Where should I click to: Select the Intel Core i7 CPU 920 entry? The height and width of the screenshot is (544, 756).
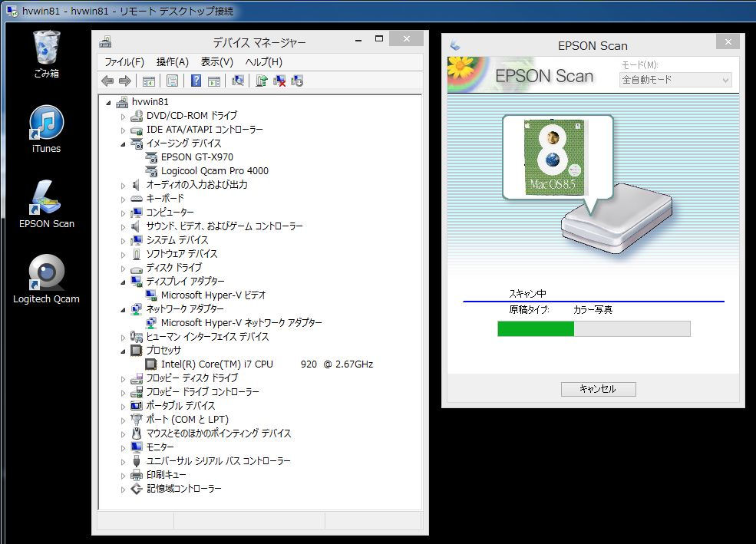[x=266, y=364]
